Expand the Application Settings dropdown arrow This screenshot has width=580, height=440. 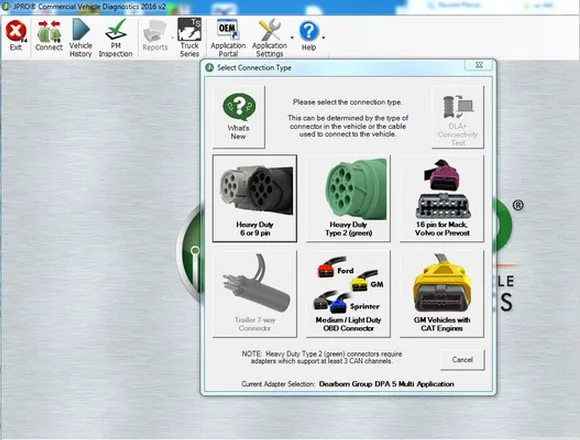[292, 38]
